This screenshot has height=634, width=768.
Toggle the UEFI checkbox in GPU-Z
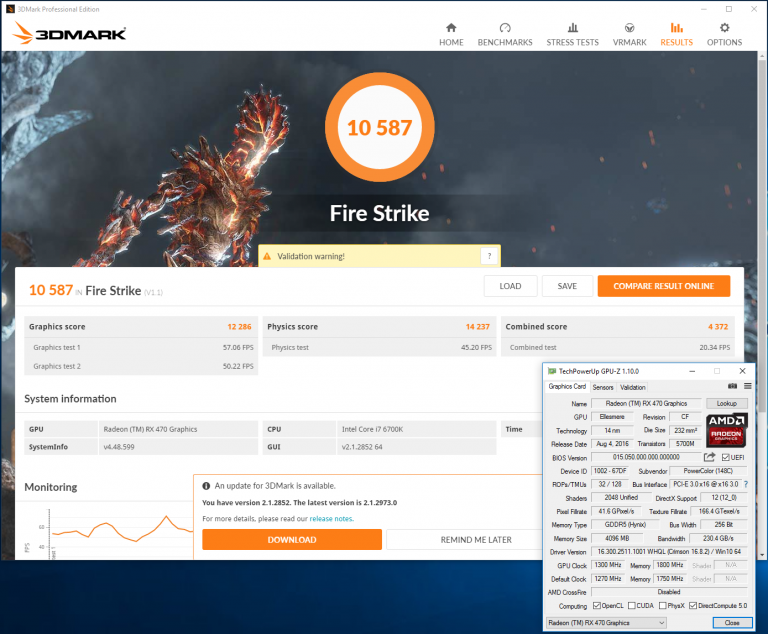(725, 458)
